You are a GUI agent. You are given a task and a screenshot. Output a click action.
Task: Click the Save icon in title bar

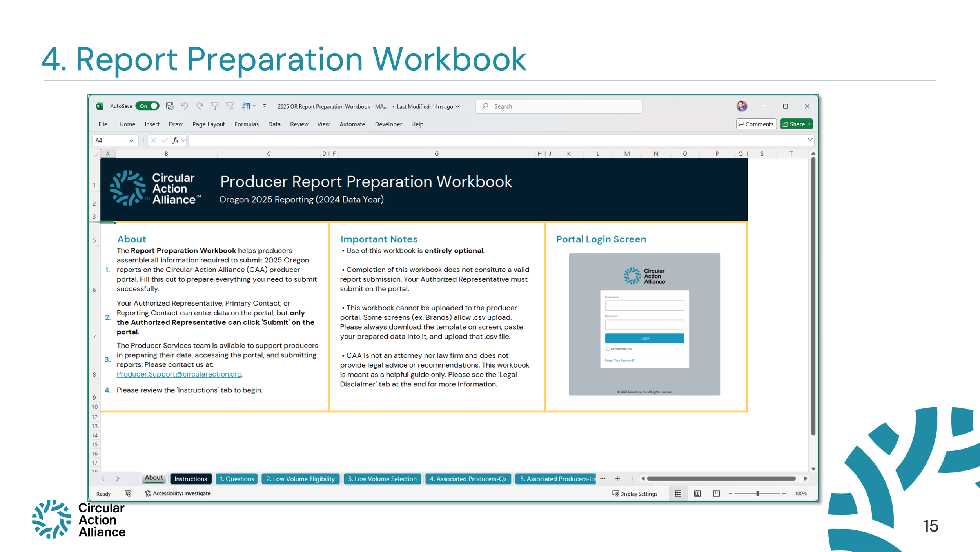click(170, 106)
